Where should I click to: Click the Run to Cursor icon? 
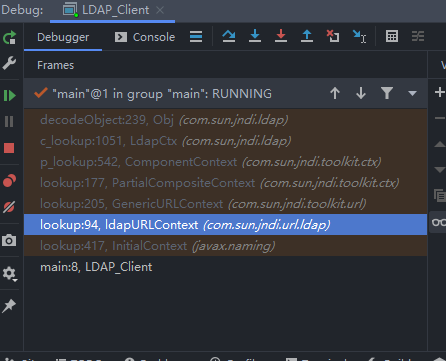tap(359, 36)
